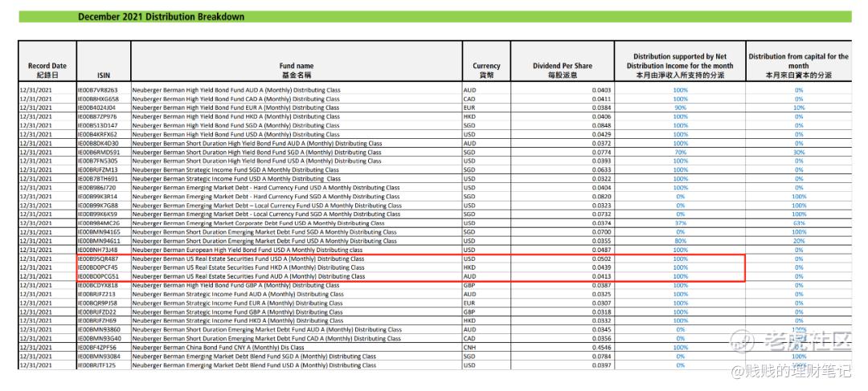Click ISIN cell 'IE00BRJFZM13'

[98, 169]
